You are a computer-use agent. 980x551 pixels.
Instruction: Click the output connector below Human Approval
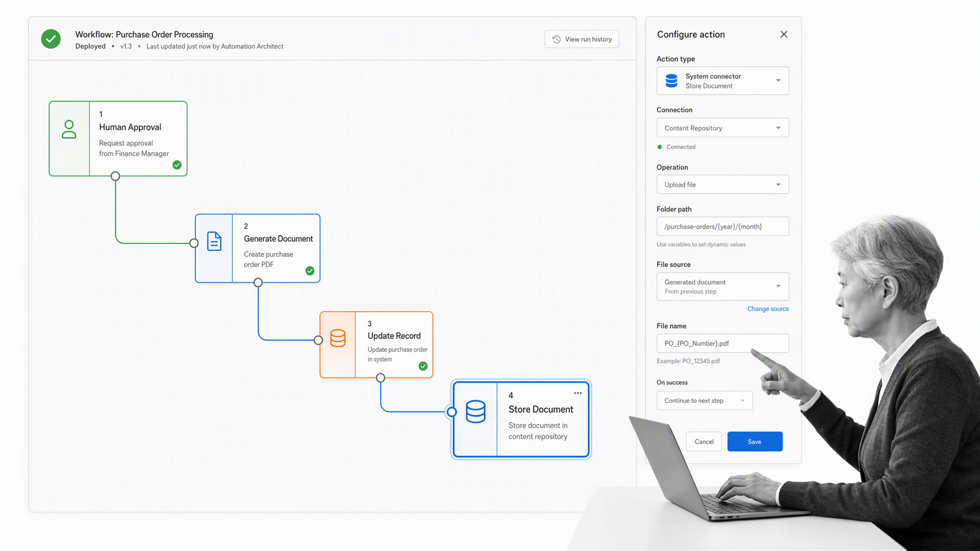tap(115, 176)
